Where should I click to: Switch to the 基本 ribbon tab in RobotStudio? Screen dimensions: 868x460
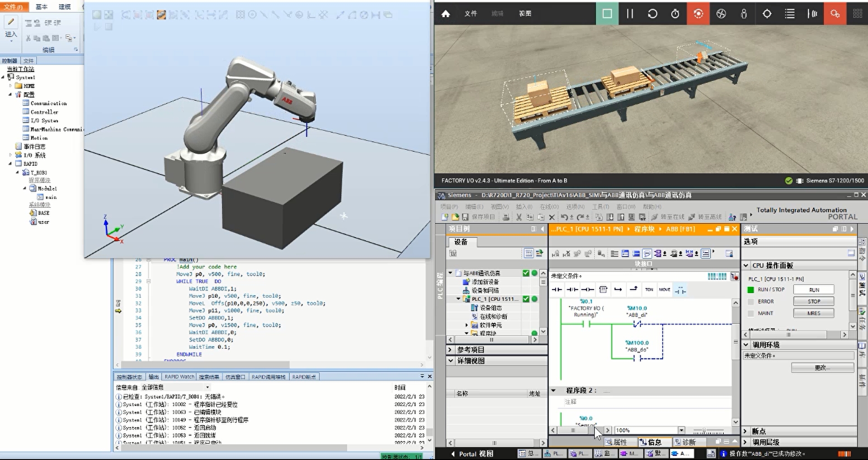41,7
